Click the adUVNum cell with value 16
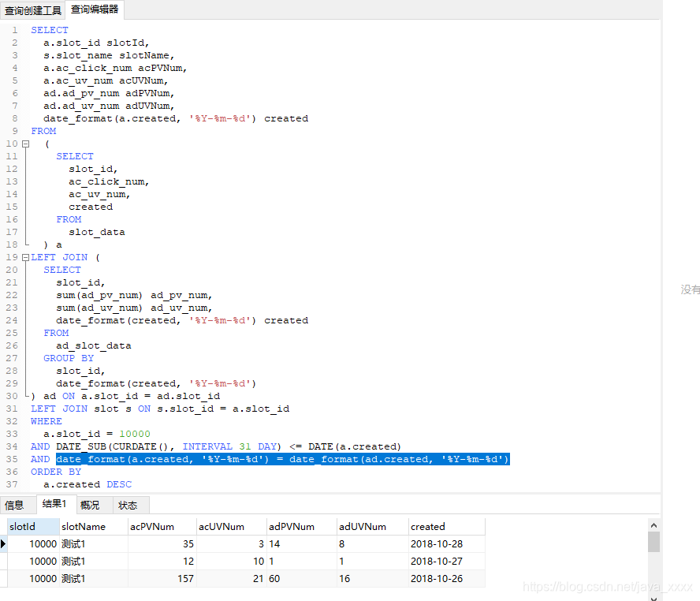This screenshot has height=601, width=700. point(372,579)
